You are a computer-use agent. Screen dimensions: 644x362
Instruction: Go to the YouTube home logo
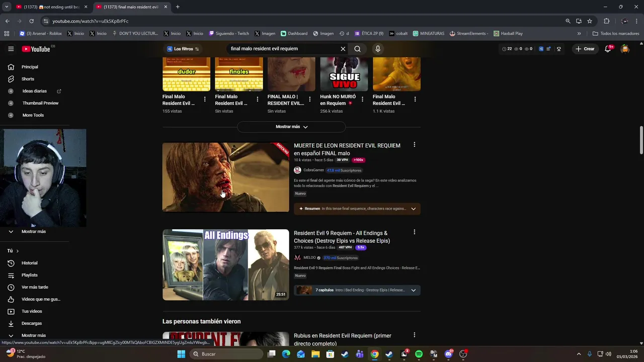coord(36,49)
